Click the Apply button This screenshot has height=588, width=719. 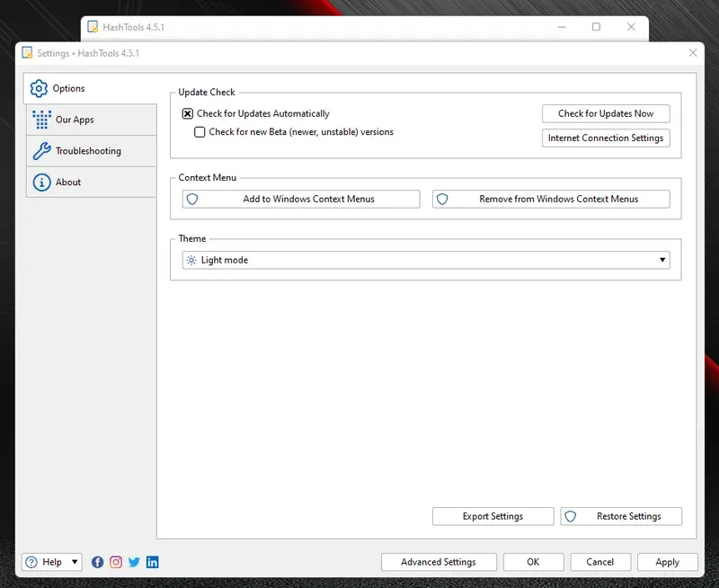667,562
